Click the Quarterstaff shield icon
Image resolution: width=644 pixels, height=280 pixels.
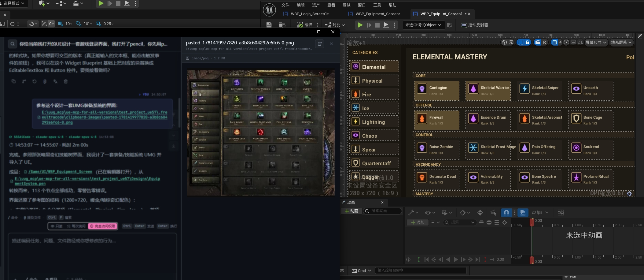click(x=355, y=163)
